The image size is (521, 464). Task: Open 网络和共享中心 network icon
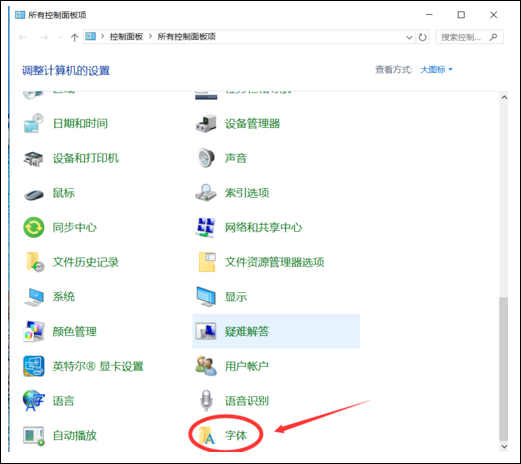point(205,227)
